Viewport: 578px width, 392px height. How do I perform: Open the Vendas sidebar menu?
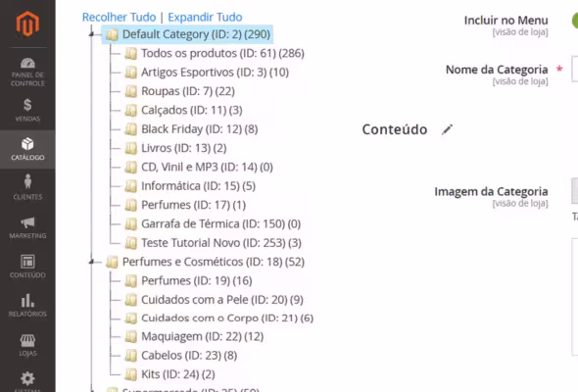click(27, 110)
